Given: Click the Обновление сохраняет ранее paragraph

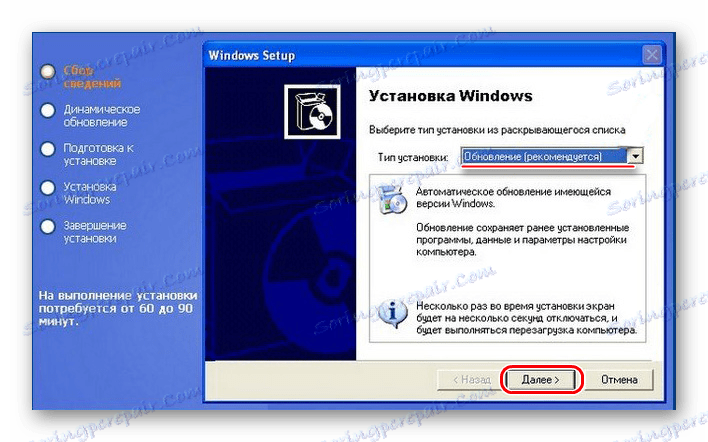Looking at the screenshot, I should click(x=522, y=240).
